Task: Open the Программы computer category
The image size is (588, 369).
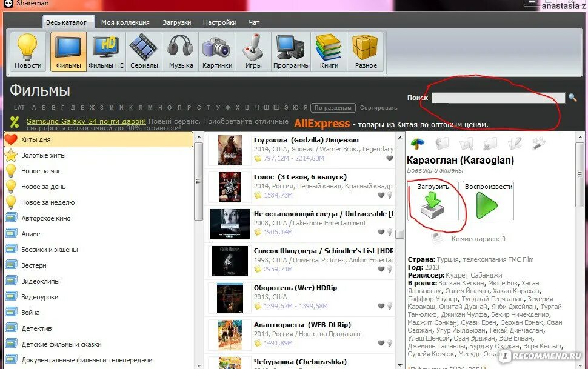Action: [291, 52]
